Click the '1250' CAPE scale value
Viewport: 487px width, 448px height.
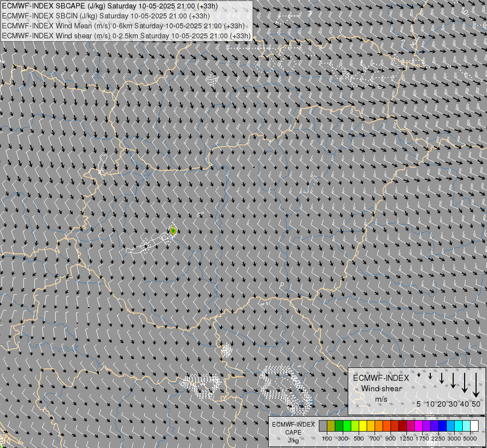coord(406,439)
